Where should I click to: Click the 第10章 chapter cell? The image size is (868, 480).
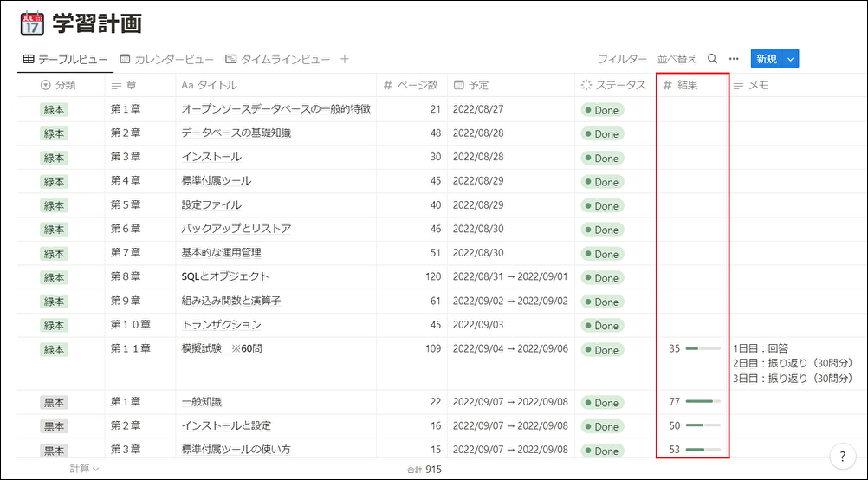[x=131, y=324]
